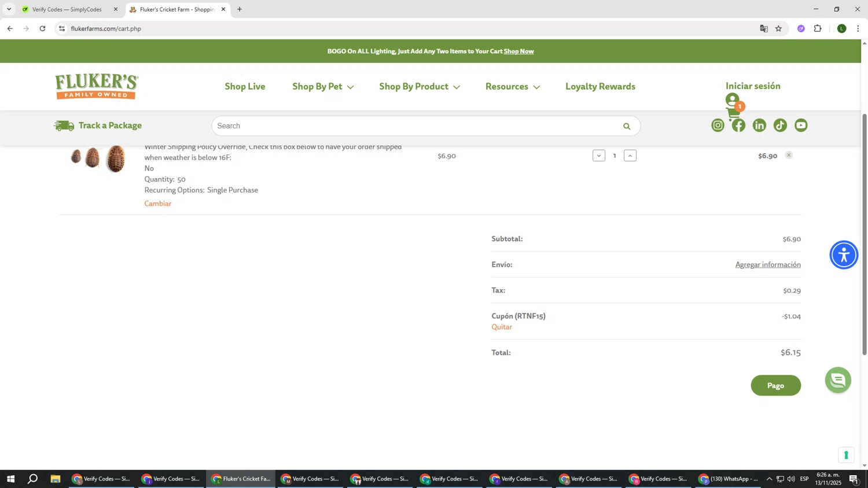
Task: Click Iniciar sesión link
Action: [753, 86]
